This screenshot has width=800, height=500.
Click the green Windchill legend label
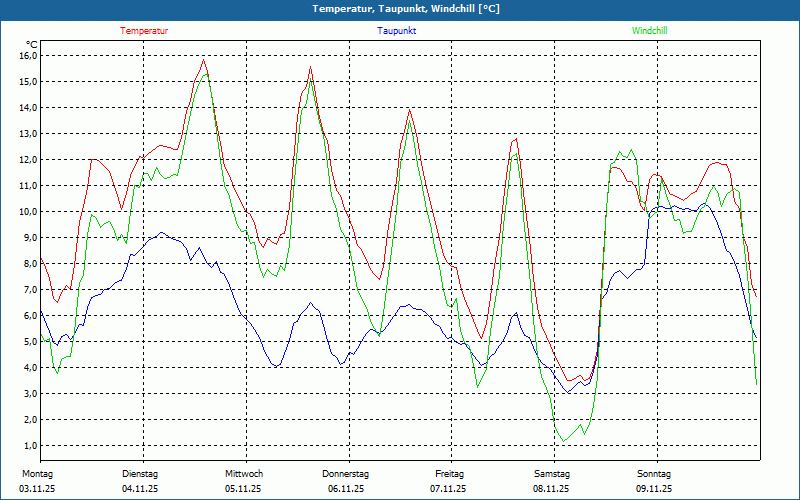(650, 31)
